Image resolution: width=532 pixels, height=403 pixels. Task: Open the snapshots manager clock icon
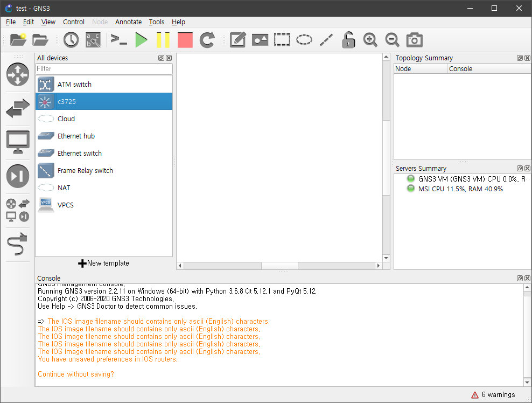coord(71,40)
